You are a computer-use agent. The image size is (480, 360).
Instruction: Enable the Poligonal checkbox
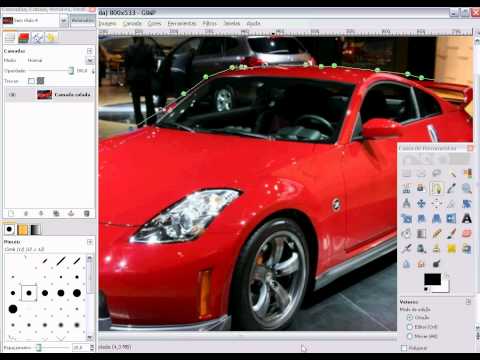pyautogui.click(x=404, y=348)
